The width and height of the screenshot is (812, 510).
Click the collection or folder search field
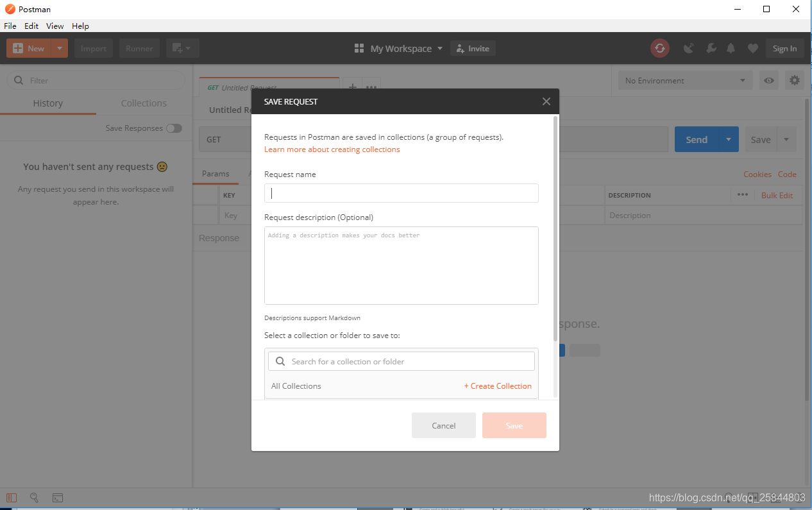tap(401, 361)
